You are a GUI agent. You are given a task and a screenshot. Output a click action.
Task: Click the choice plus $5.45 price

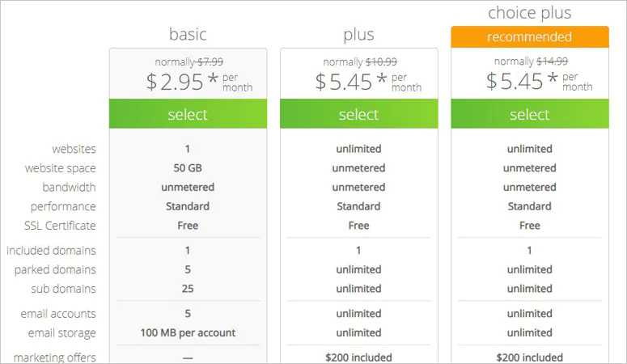click(x=539, y=81)
